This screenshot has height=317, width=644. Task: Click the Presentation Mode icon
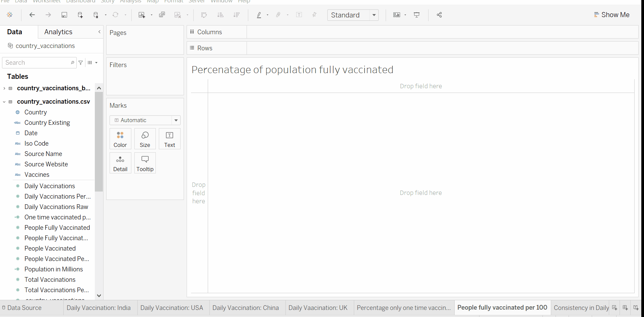(x=417, y=15)
